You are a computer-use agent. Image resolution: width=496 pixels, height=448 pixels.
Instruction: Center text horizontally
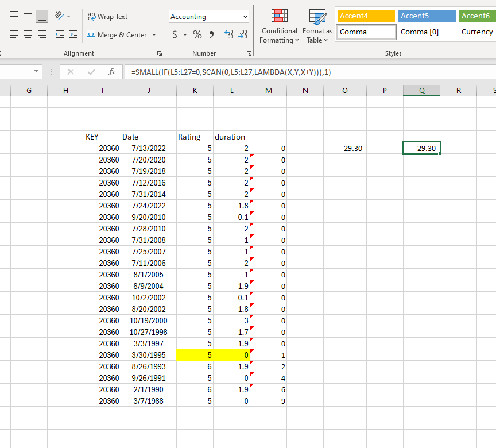pyautogui.click(x=28, y=34)
